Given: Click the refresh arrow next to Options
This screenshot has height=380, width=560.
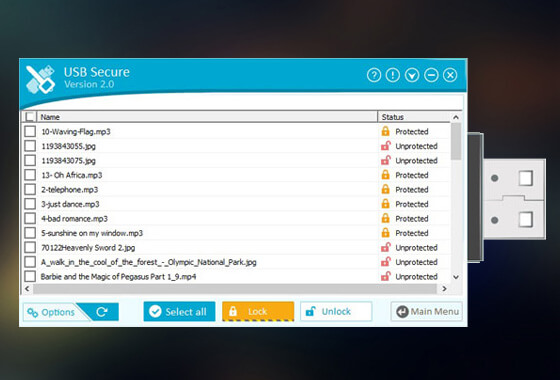Looking at the screenshot, I should (x=102, y=312).
